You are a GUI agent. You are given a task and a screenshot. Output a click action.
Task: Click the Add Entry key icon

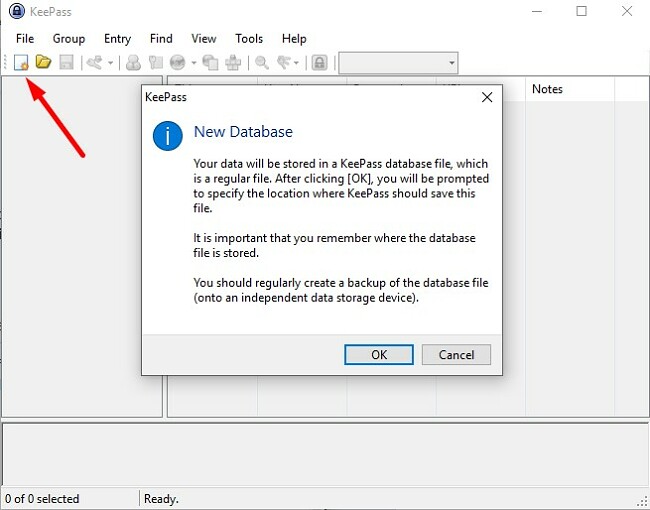click(95, 63)
